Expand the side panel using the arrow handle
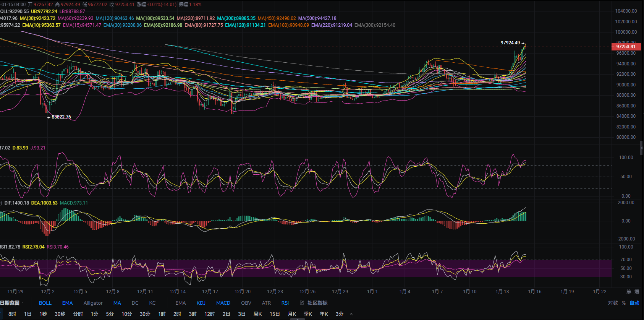Viewport: 644px width, 320px height. (641, 148)
